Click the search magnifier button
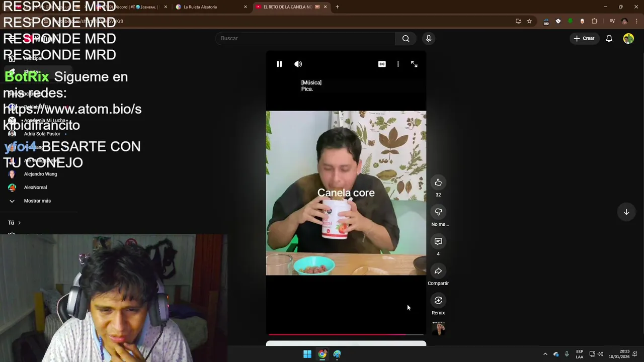 406,38
